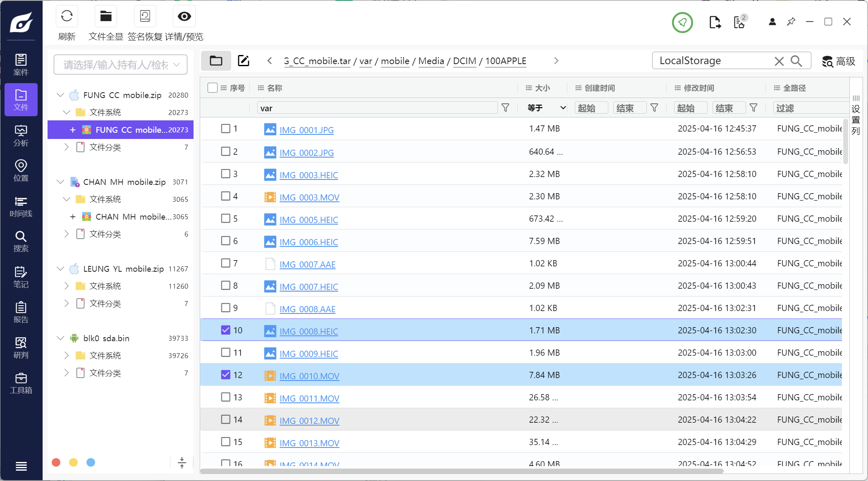Open 高级 advanced search
The image size is (868, 481).
point(839,61)
